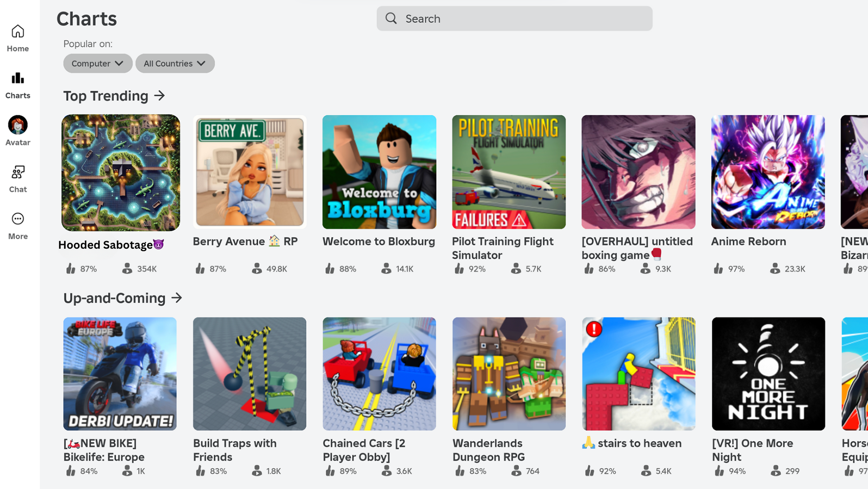
Task: Open the Hooded Sabotage game thumbnail
Action: point(121,173)
